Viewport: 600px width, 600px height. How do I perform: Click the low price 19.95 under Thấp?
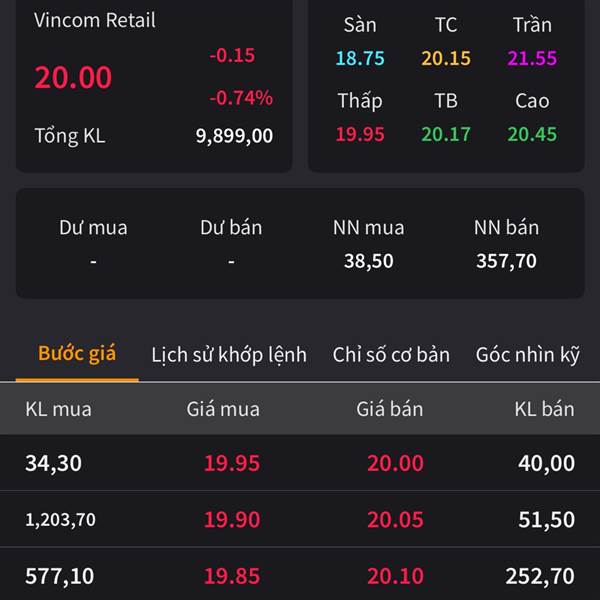(360, 134)
